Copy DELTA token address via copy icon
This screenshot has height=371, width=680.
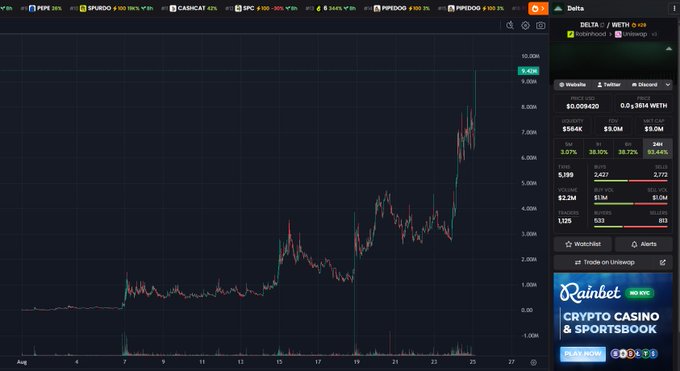(602, 25)
